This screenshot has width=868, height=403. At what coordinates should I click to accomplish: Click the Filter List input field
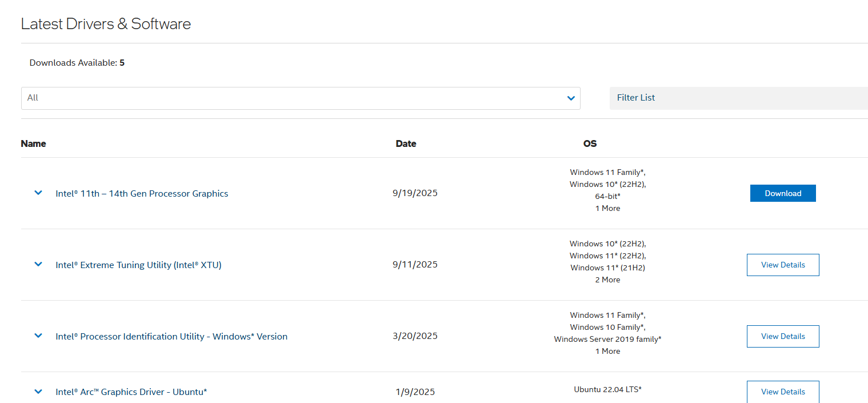pos(739,98)
